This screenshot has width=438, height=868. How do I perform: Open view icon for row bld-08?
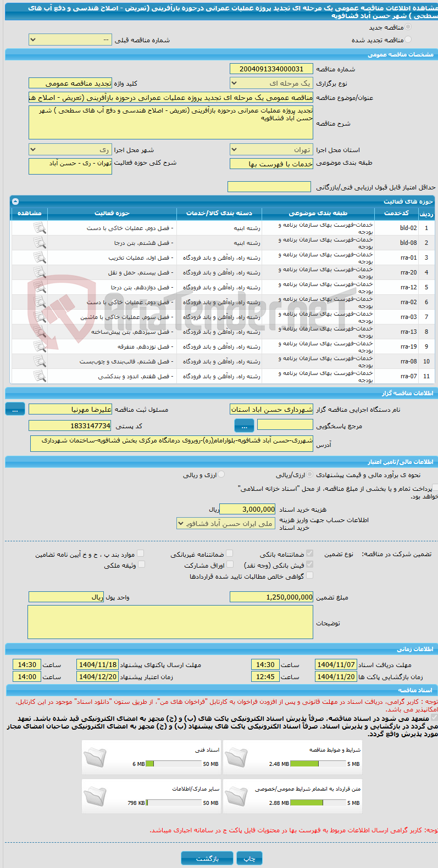click(40, 243)
